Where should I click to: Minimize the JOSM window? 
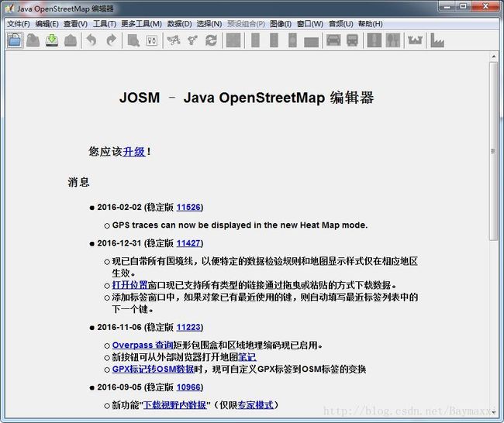click(x=447, y=6)
